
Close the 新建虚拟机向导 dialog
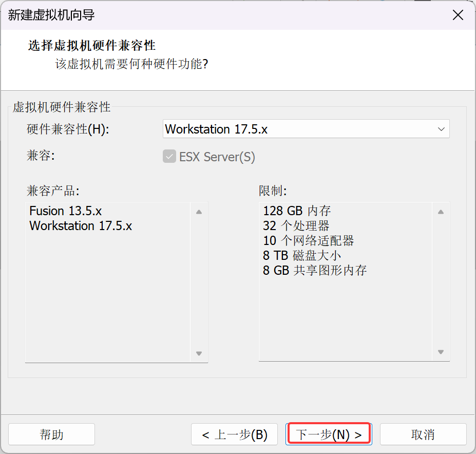[458, 15]
